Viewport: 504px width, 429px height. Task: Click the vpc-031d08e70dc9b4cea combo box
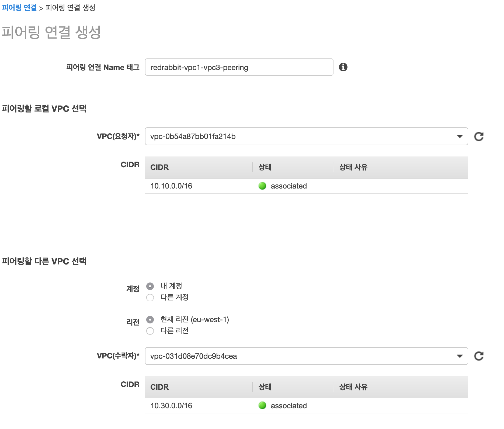pyautogui.click(x=306, y=356)
